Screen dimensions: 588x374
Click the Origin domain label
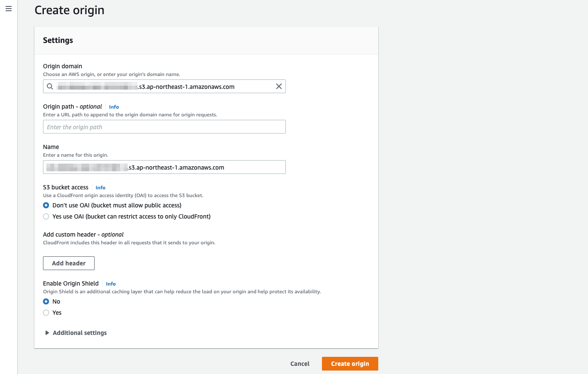(63, 66)
